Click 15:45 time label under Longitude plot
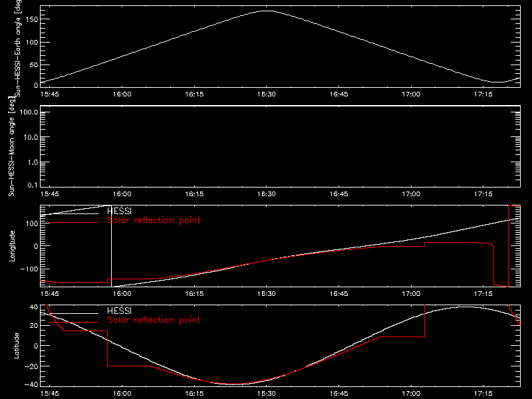 point(49,294)
